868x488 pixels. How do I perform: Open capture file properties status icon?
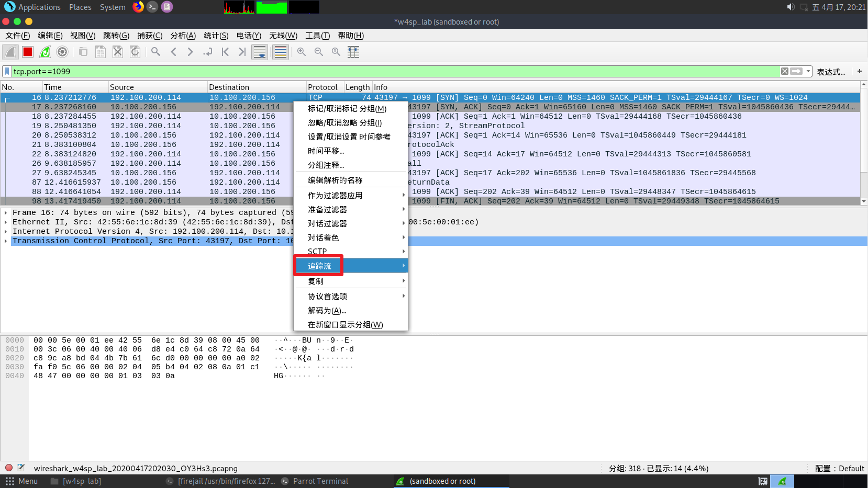tap(21, 468)
